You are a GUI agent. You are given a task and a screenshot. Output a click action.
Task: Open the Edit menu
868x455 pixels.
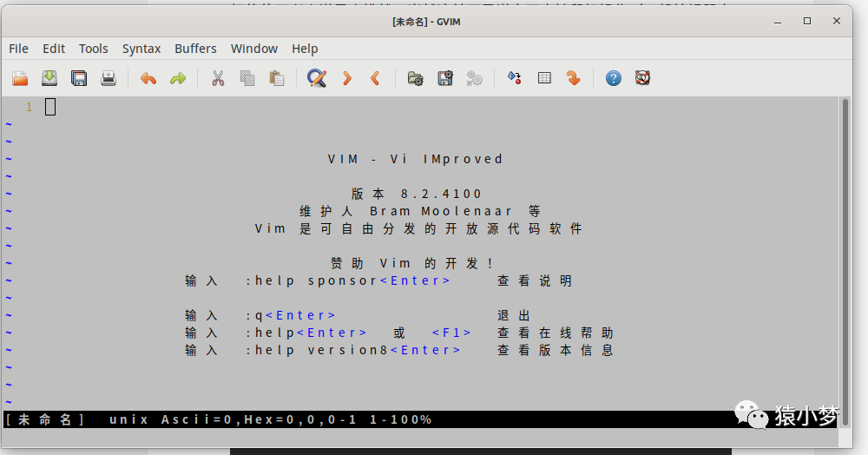(54, 49)
